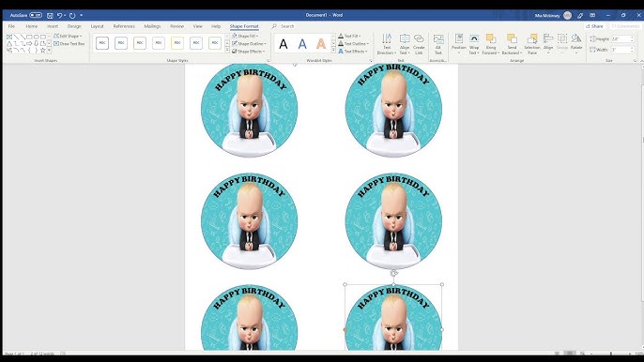
Task: Open the Wrap Text options
Action: pyautogui.click(x=474, y=44)
